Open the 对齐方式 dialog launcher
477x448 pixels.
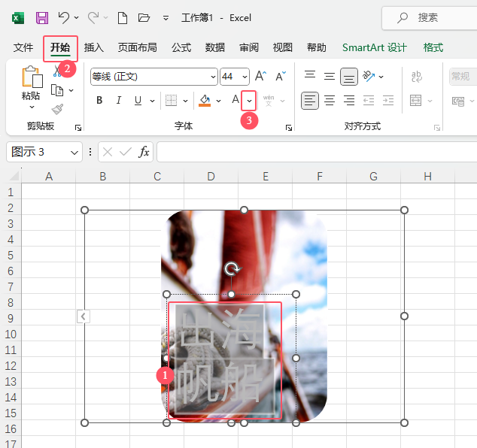(437, 128)
